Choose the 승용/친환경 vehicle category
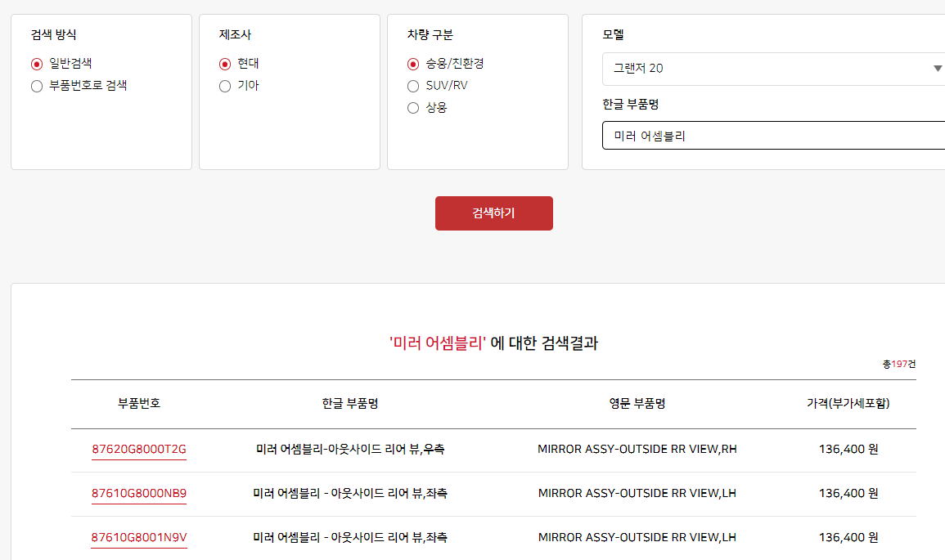The image size is (945, 560). click(x=413, y=63)
